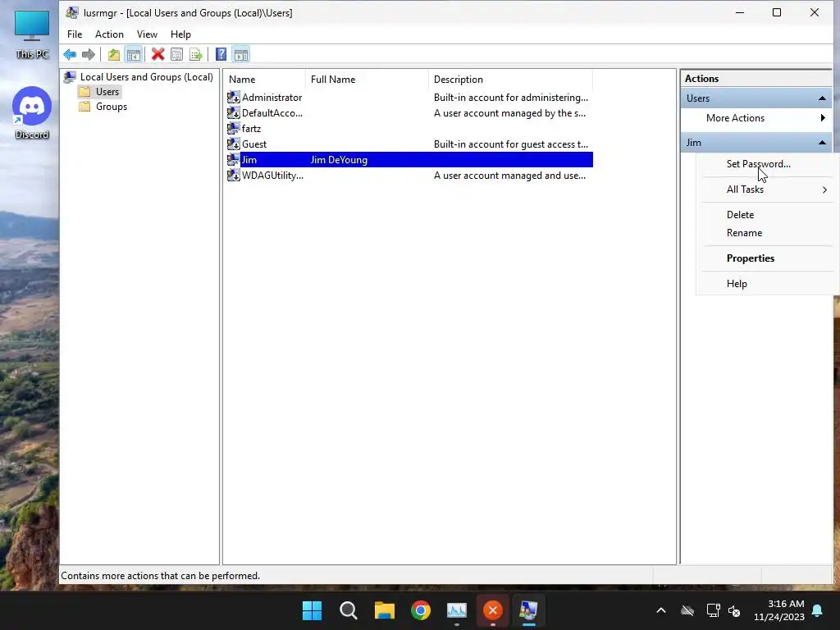The image size is (840, 630).
Task: Click the DefaultAccount user icon
Action: (234, 112)
